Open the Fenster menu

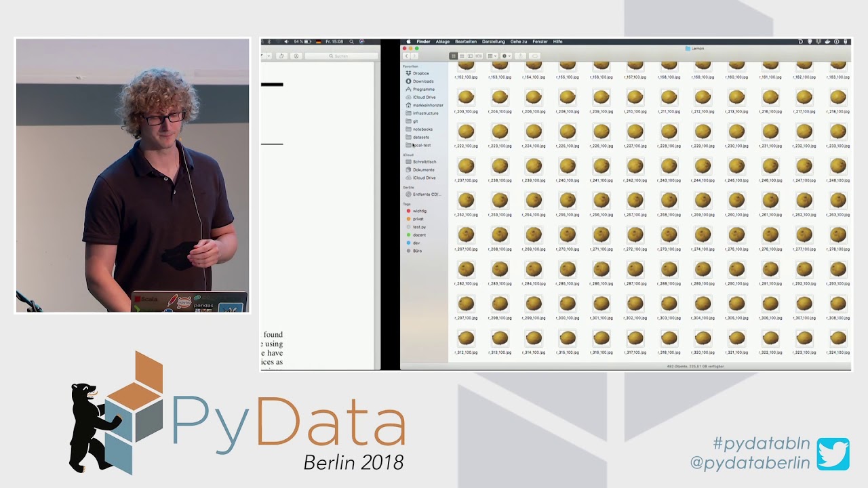pyautogui.click(x=540, y=41)
